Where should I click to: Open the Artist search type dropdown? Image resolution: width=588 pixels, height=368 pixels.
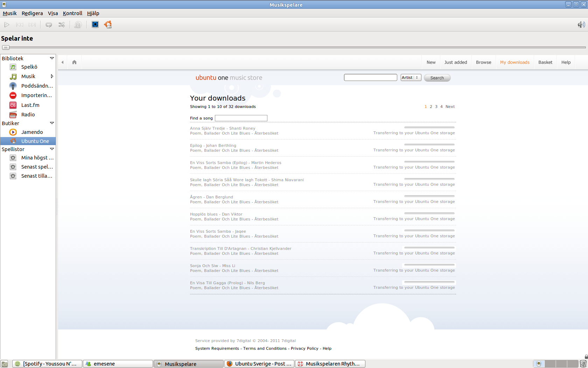tap(411, 77)
